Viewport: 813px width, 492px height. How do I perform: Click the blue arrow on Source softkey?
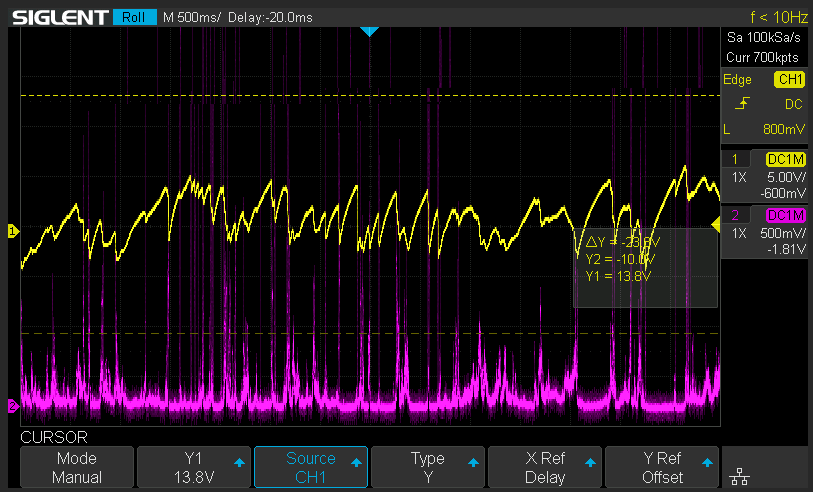pyautogui.click(x=356, y=462)
